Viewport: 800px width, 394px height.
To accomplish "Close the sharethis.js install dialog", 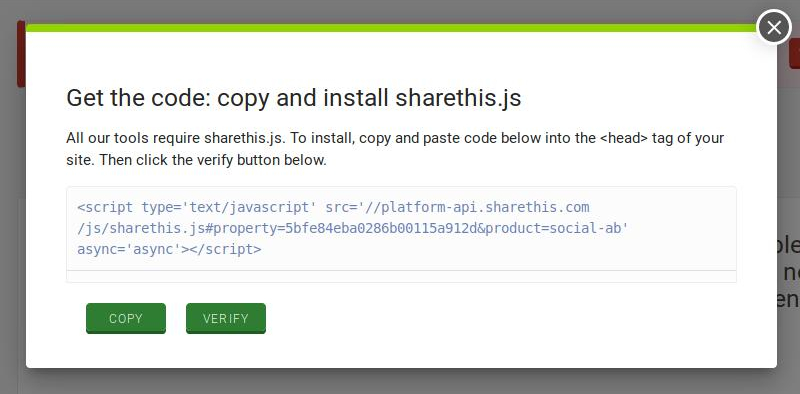I will (x=773, y=27).
